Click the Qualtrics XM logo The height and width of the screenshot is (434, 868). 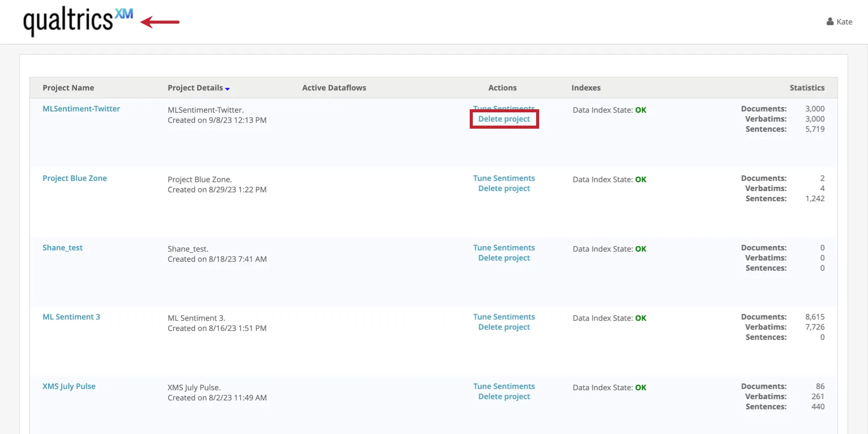click(78, 21)
